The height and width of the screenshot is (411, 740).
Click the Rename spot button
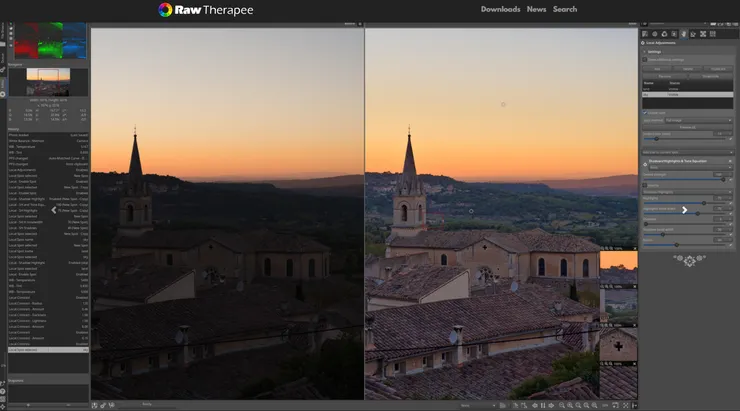coord(664,76)
